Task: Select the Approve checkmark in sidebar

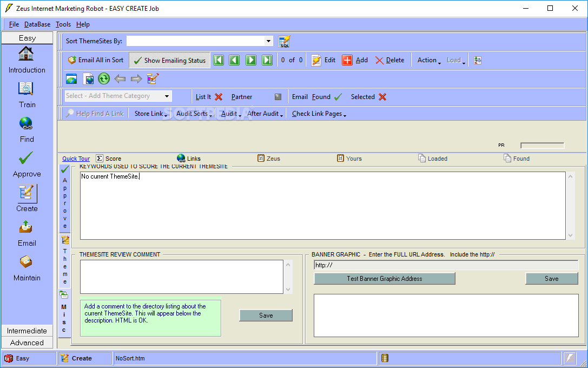Action: [26, 158]
